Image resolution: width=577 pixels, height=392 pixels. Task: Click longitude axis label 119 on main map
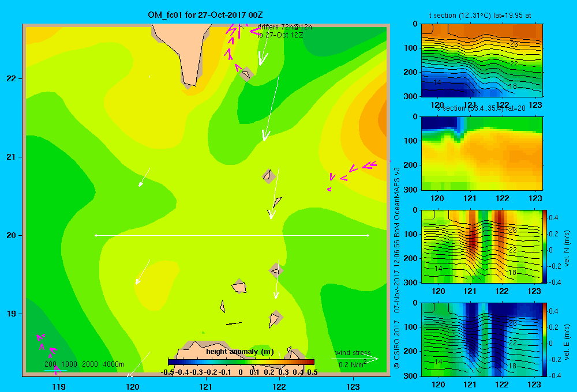[x=59, y=386]
